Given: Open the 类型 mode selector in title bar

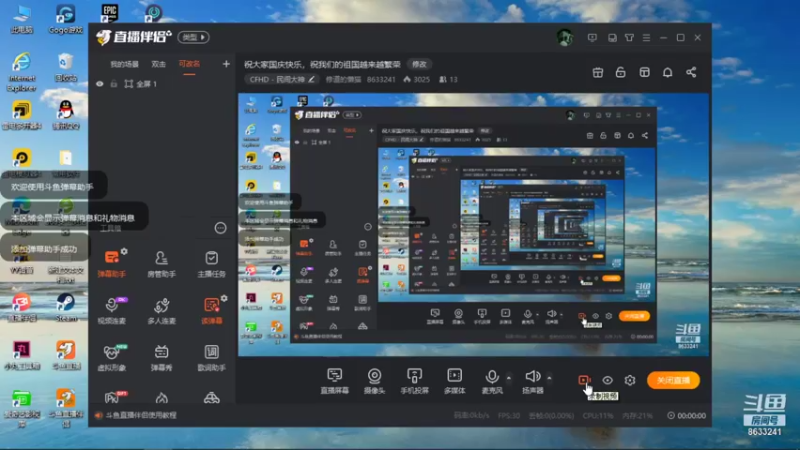Looking at the screenshot, I should 193,37.
